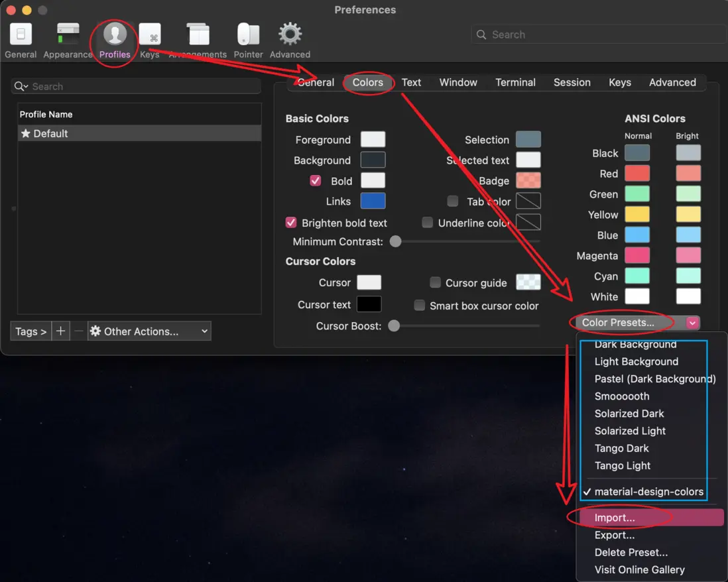This screenshot has width=728, height=582.
Task: Switch to the Terminal tab
Action: point(515,82)
